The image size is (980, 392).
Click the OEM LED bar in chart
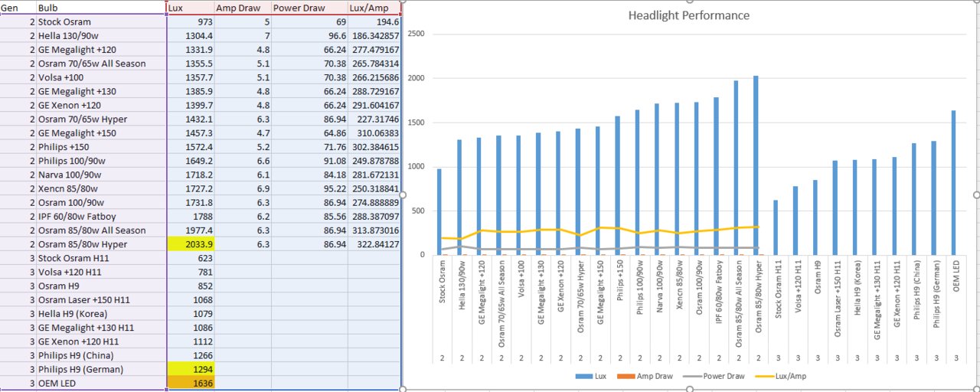click(x=953, y=182)
